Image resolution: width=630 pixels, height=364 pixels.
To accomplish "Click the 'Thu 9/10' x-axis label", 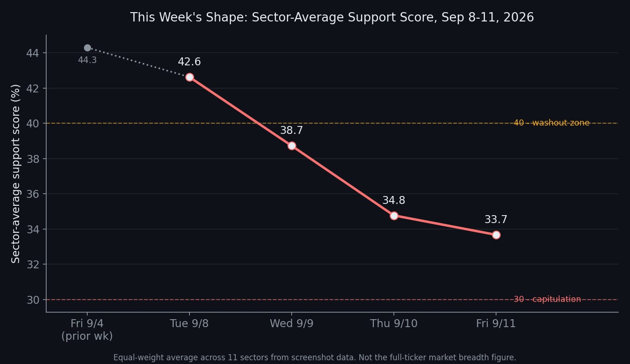I will click(394, 324).
